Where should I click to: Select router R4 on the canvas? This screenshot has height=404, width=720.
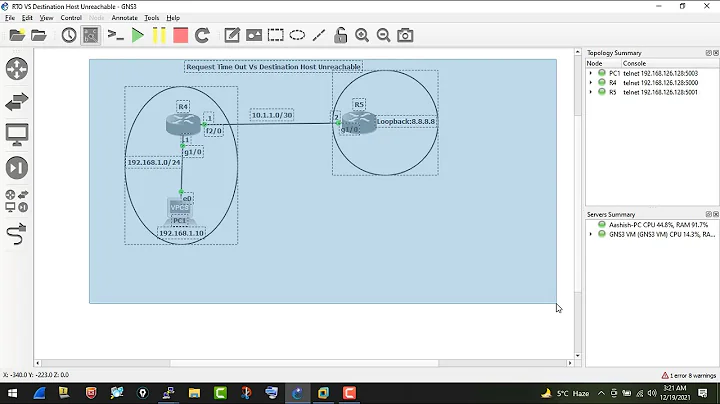click(x=183, y=123)
